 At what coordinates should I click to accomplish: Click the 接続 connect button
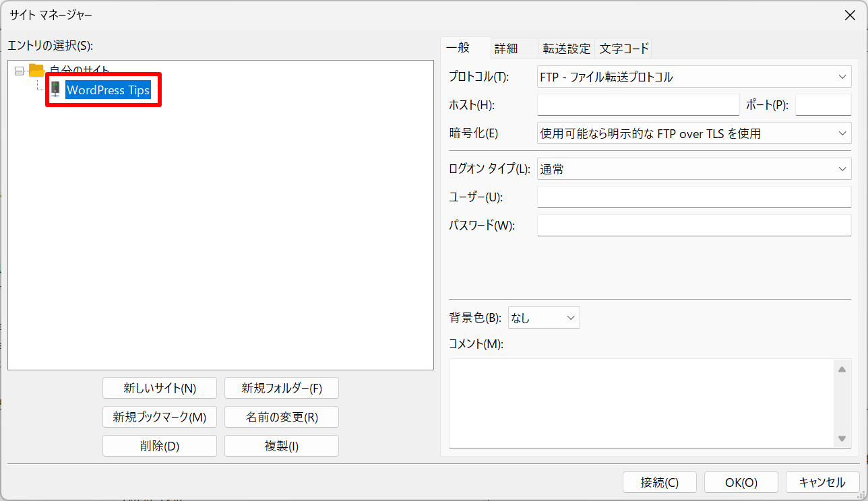660,482
